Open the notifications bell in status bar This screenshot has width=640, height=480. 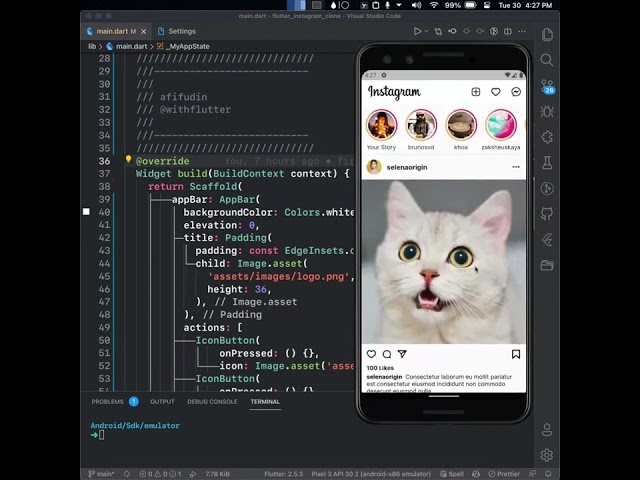click(548, 474)
